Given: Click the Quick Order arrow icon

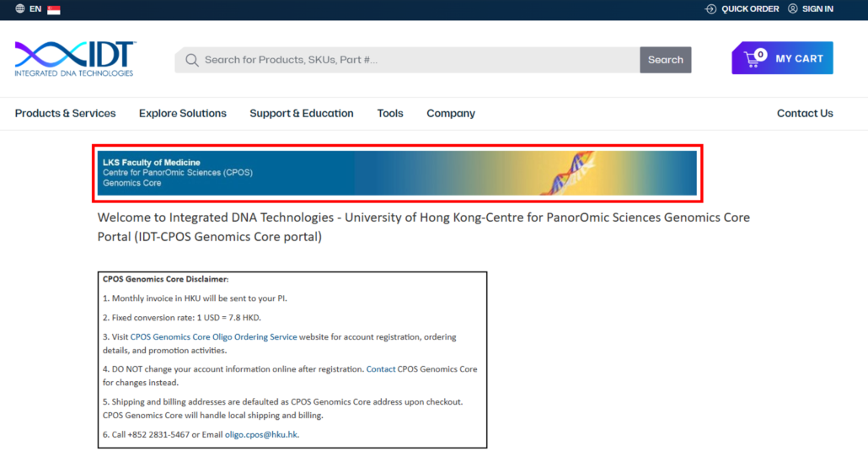Looking at the screenshot, I should [x=710, y=9].
